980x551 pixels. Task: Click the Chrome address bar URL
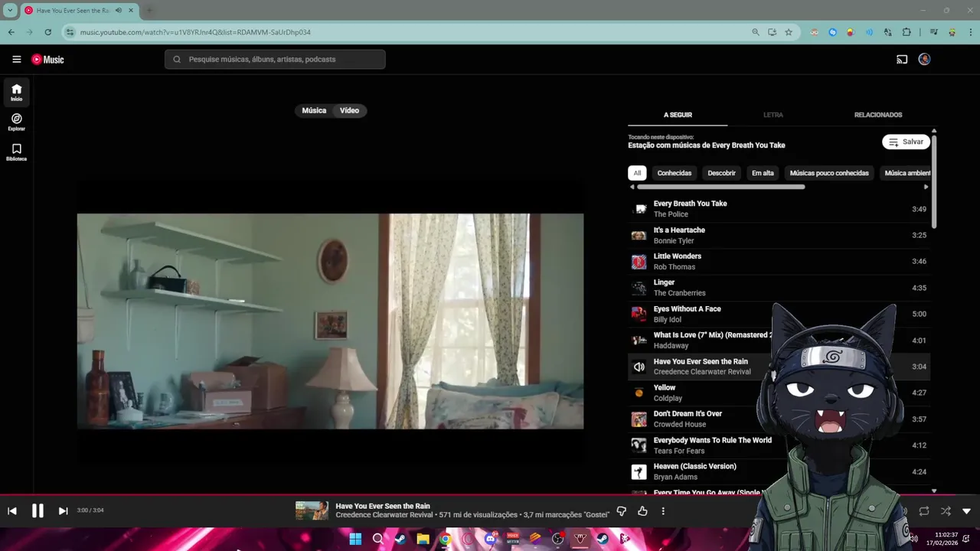coord(195,32)
